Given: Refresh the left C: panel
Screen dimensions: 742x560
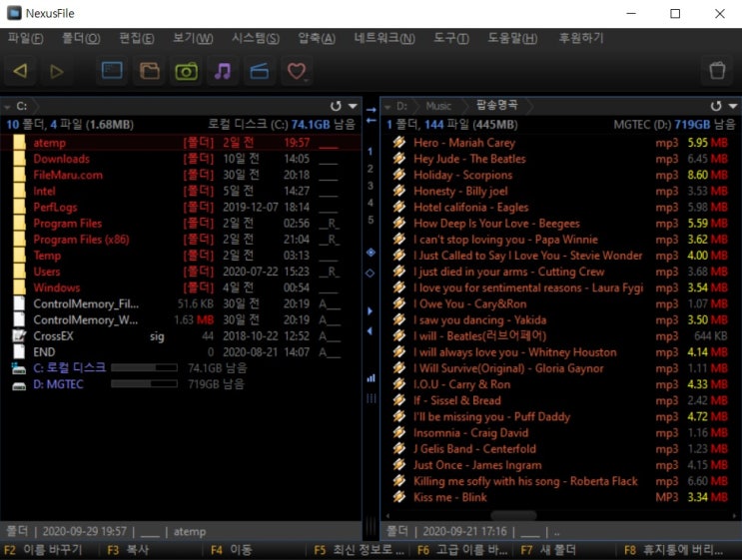Looking at the screenshot, I should (336, 106).
